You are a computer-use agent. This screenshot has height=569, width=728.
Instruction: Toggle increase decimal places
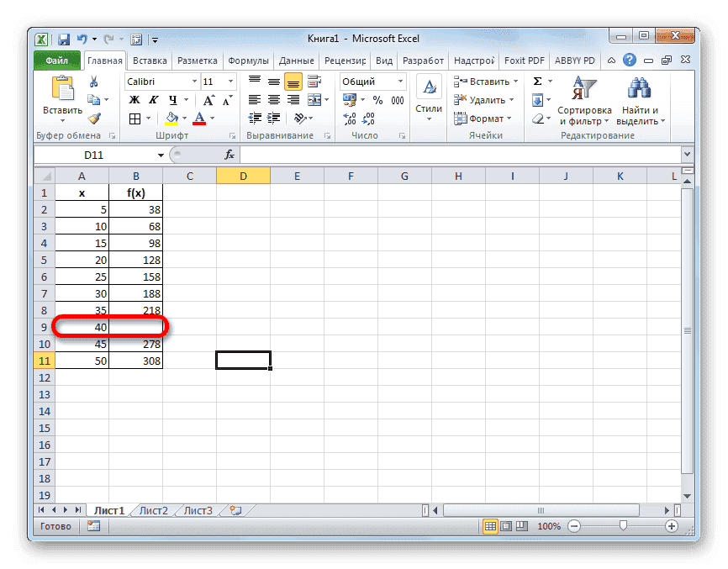[x=351, y=119]
